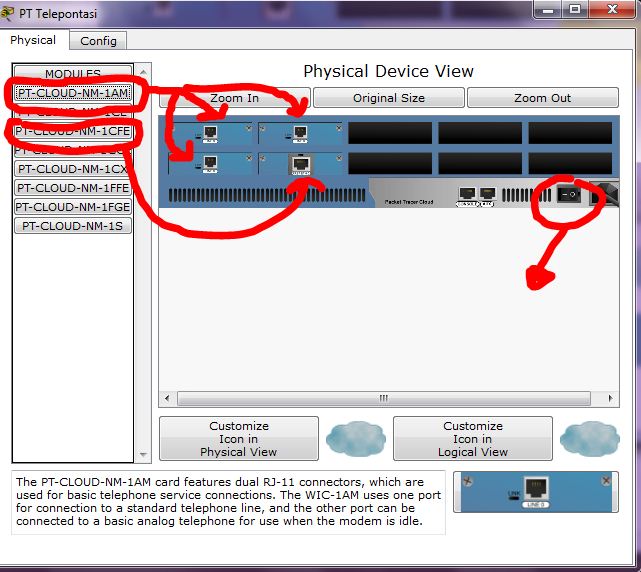Click the modem port in bottom-left slot
641x572 pixels.
(210, 163)
